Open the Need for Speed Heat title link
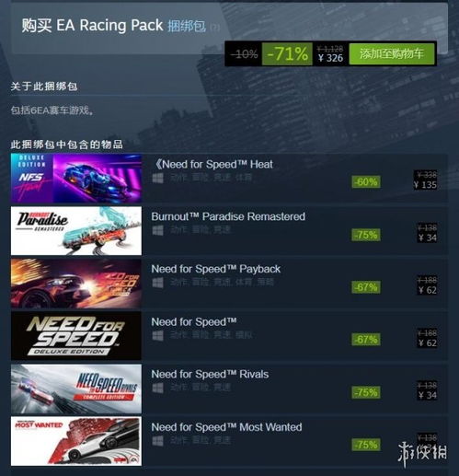The image size is (459, 476). point(213,165)
